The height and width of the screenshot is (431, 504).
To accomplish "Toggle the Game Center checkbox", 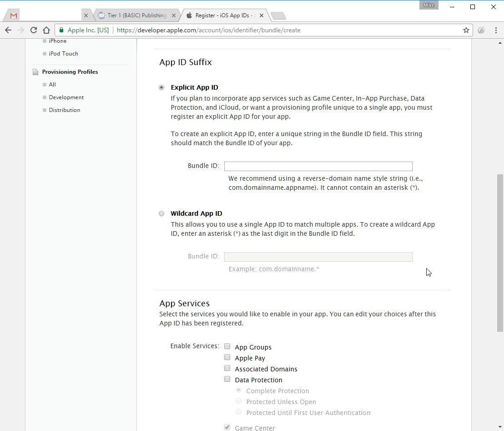I will 227,427.
